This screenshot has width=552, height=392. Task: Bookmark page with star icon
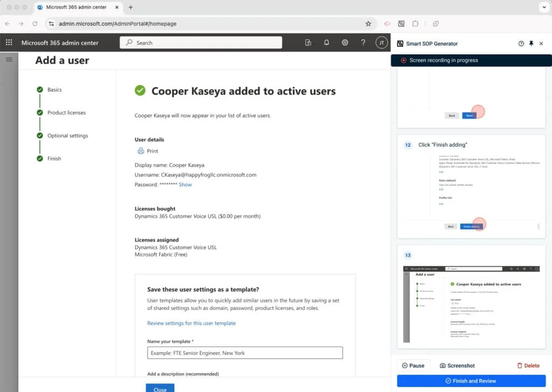coord(368,24)
